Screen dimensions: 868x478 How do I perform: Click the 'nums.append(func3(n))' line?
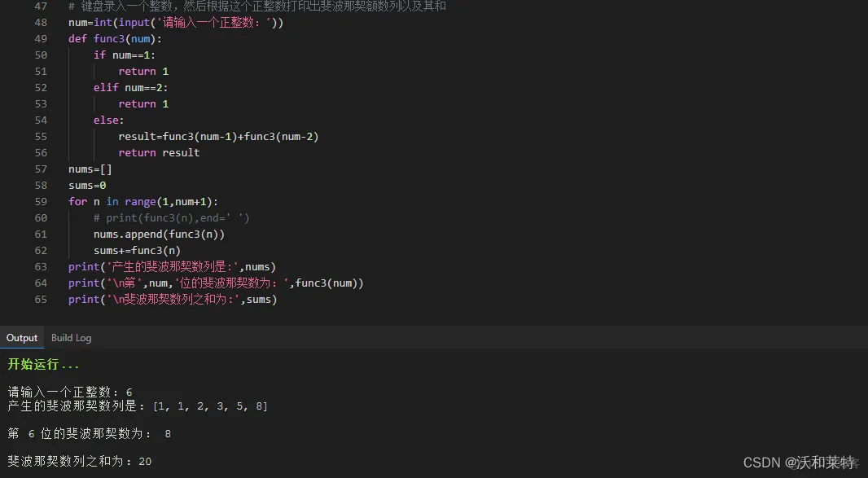tap(159, 235)
